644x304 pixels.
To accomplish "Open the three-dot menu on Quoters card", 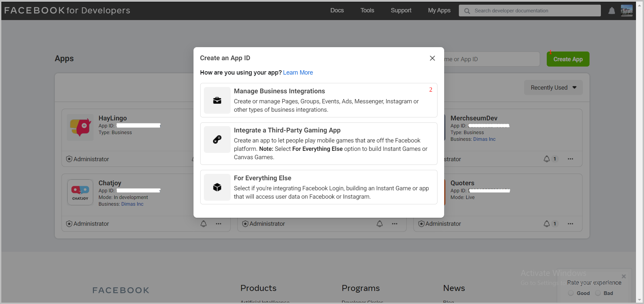I will point(570,224).
